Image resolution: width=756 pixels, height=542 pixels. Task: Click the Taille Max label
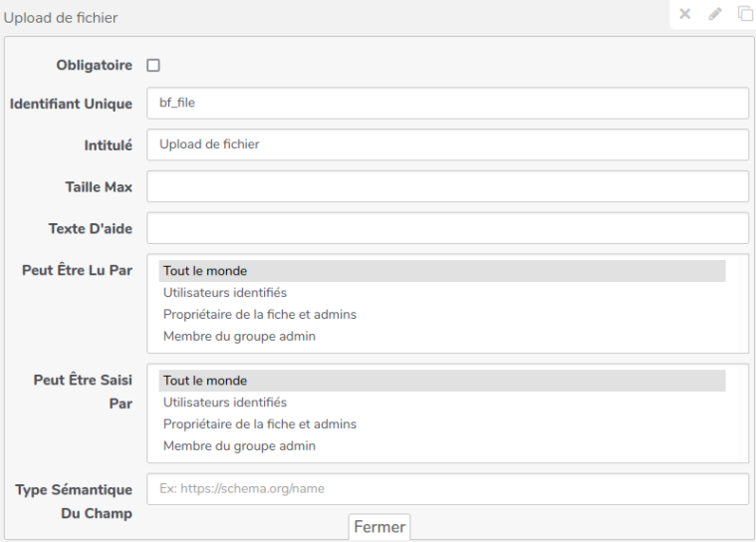(99, 186)
